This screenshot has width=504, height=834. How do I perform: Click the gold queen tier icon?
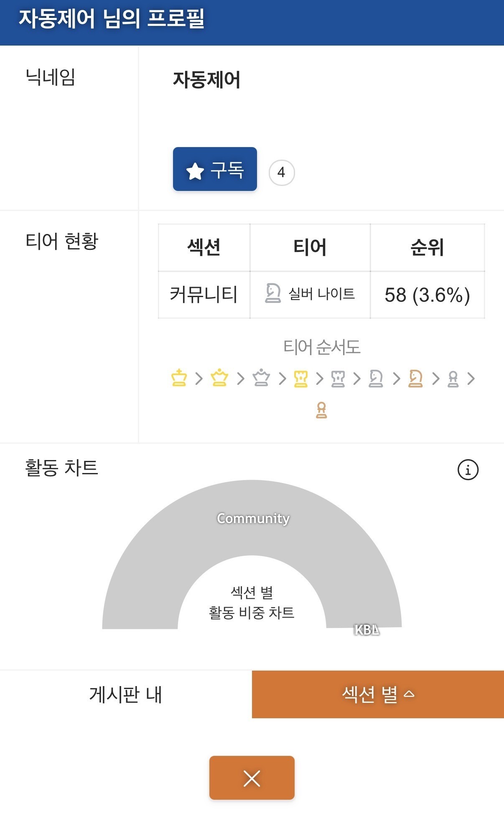219,378
